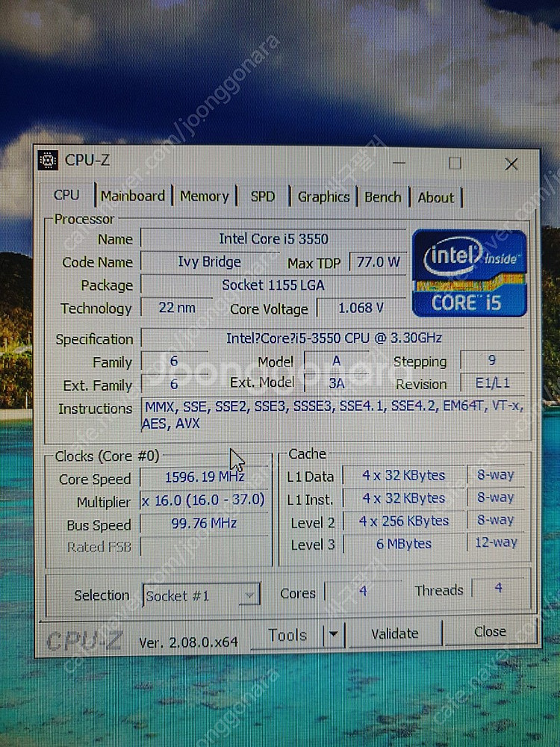
Task: Open the Socket #1 selection dropdown
Action: [x=202, y=595]
